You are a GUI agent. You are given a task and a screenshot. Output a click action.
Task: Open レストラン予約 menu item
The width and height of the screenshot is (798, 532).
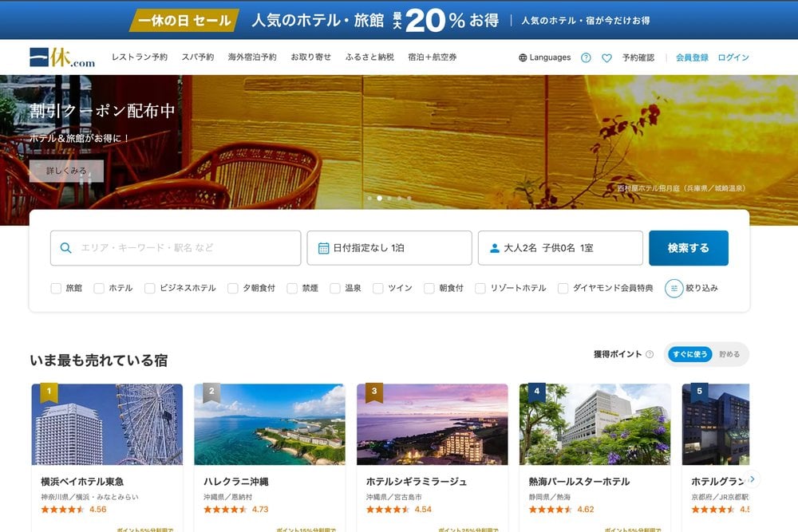coord(140,57)
